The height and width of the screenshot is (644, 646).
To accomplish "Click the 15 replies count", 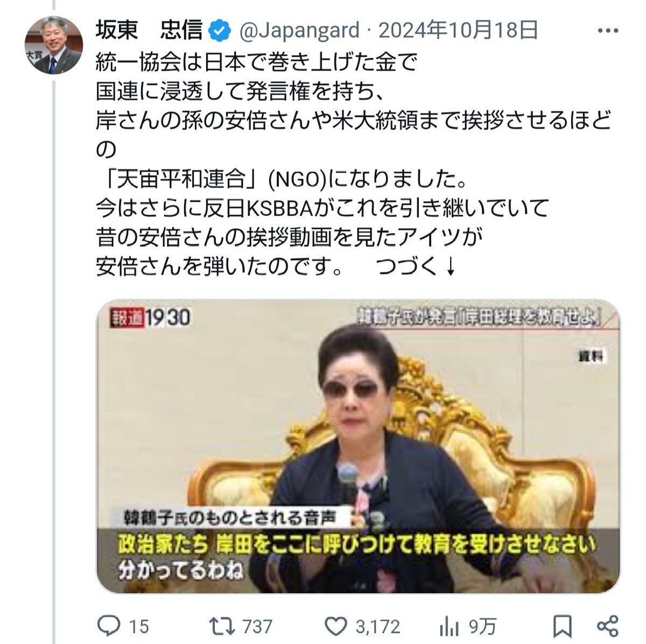I will click(138, 626).
